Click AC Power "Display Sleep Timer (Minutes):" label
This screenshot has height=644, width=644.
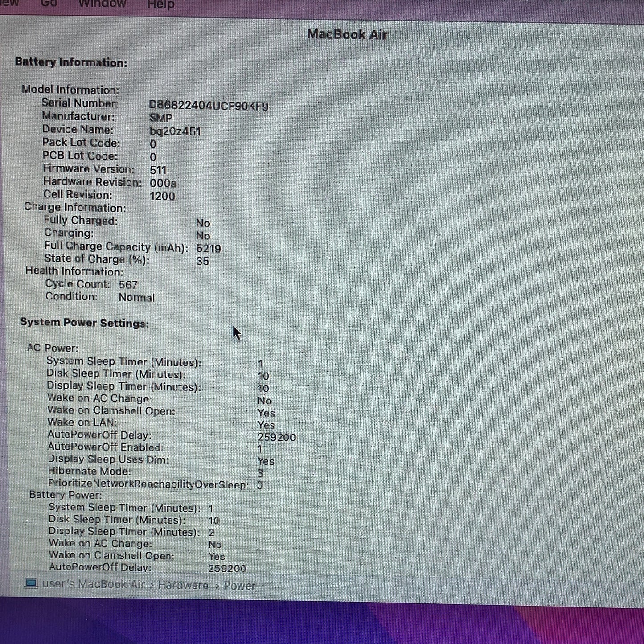(x=124, y=386)
